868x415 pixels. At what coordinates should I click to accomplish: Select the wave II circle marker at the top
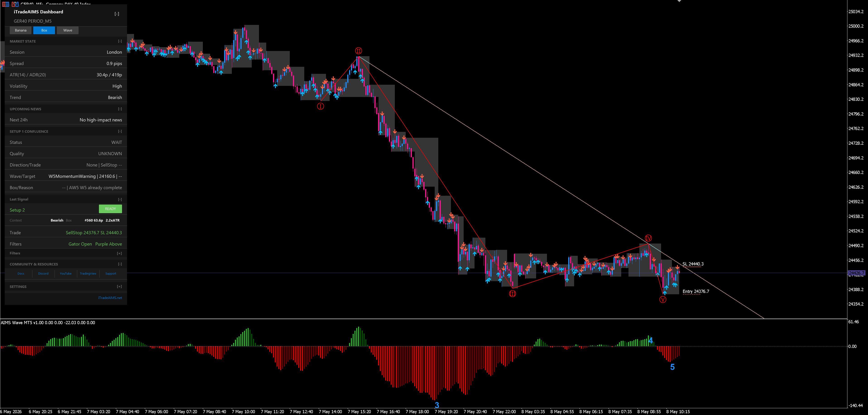click(x=359, y=51)
